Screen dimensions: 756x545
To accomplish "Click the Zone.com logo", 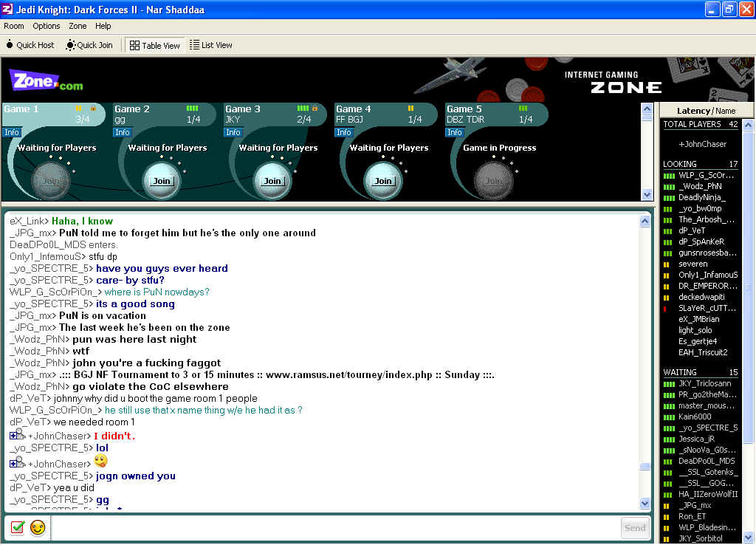I will click(x=47, y=81).
